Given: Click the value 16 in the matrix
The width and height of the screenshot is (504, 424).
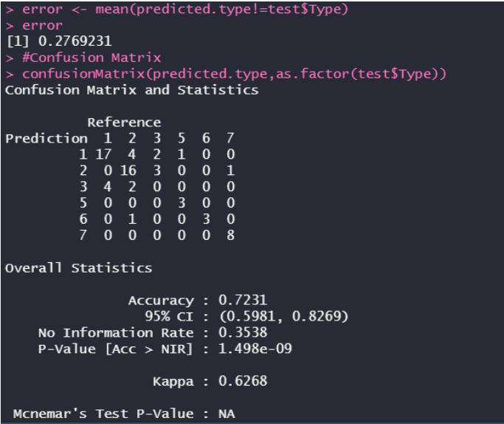Looking at the screenshot, I should coord(128,171).
